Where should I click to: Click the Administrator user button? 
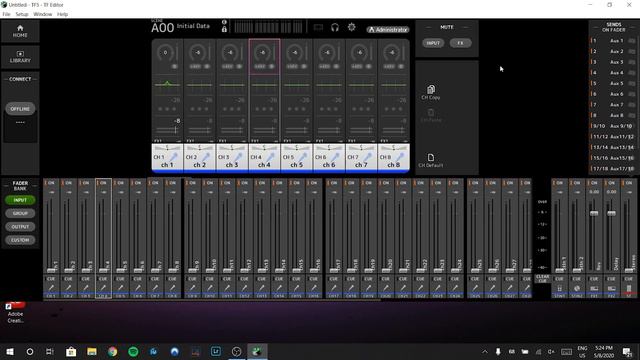pos(387,30)
